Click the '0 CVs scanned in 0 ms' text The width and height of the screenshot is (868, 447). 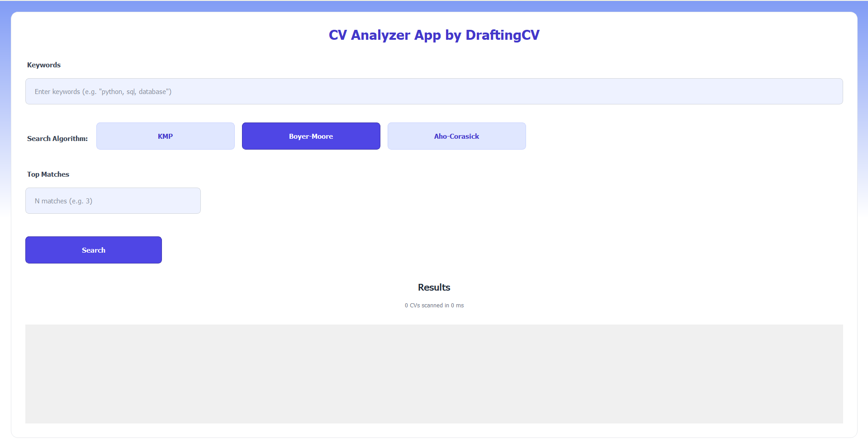434,306
